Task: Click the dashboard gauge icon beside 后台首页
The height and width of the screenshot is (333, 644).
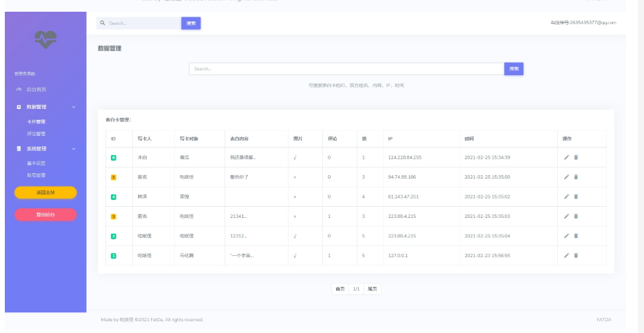Action: [x=19, y=89]
